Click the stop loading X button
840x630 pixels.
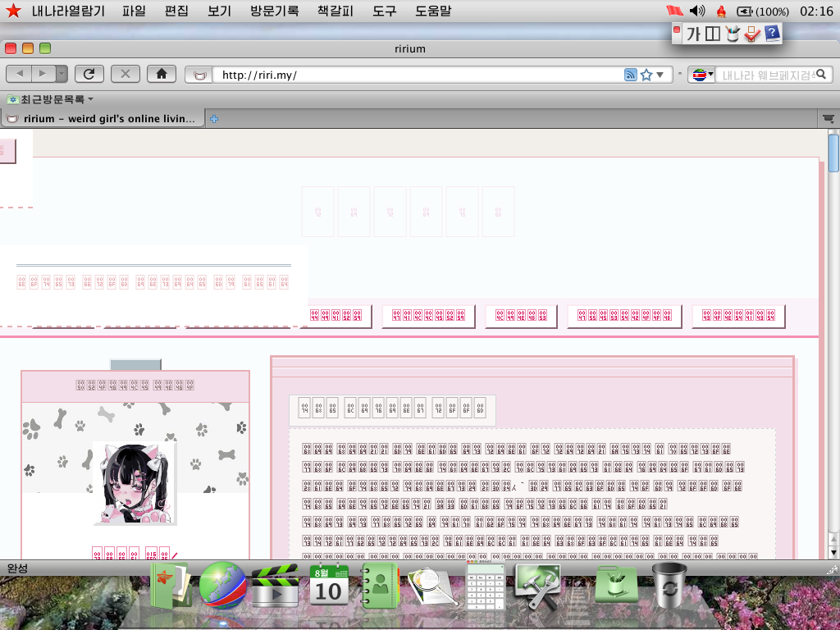(126, 74)
